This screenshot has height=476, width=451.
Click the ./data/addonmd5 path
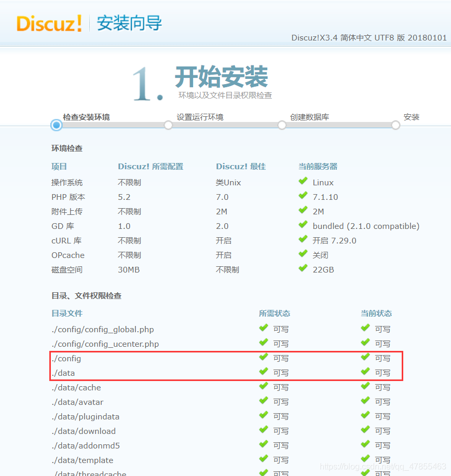click(x=86, y=446)
